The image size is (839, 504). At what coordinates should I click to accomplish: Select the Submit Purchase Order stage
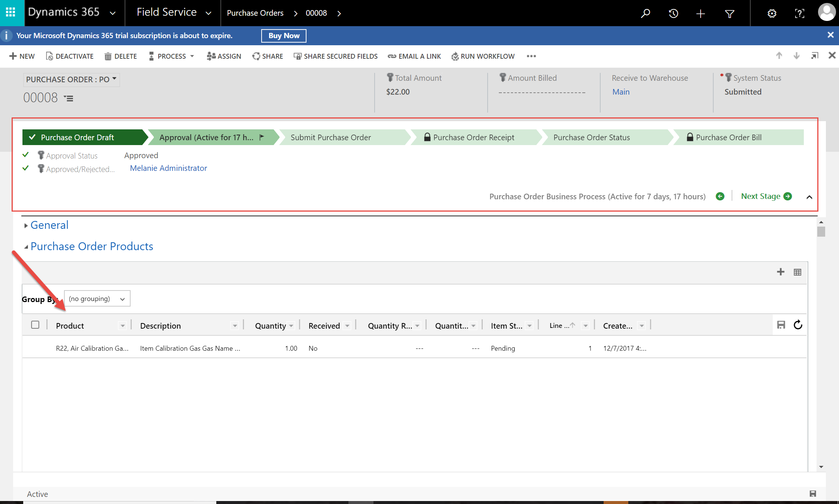click(331, 138)
